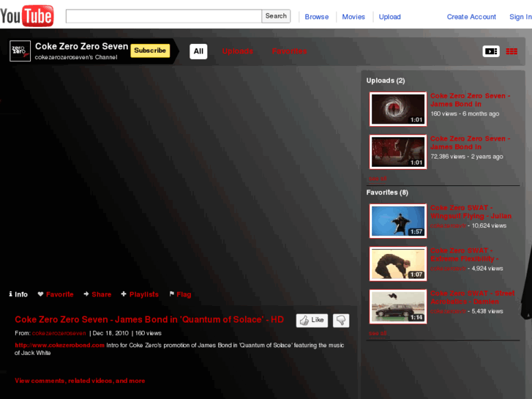Open the Info tab below video
Viewport: 532px width, 399px height.
18,294
